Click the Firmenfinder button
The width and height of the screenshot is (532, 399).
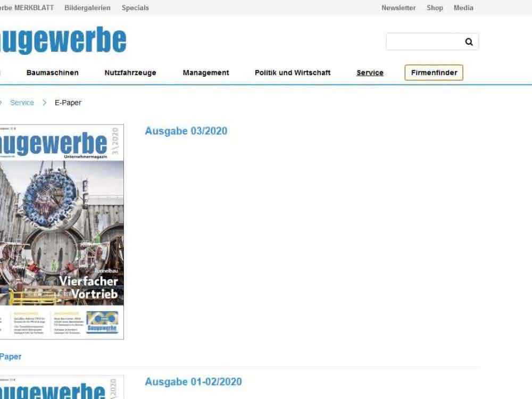coord(434,72)
